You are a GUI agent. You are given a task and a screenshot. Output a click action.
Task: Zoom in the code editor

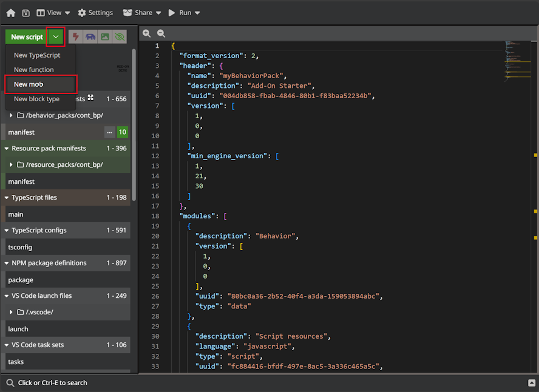pos(147,34)
